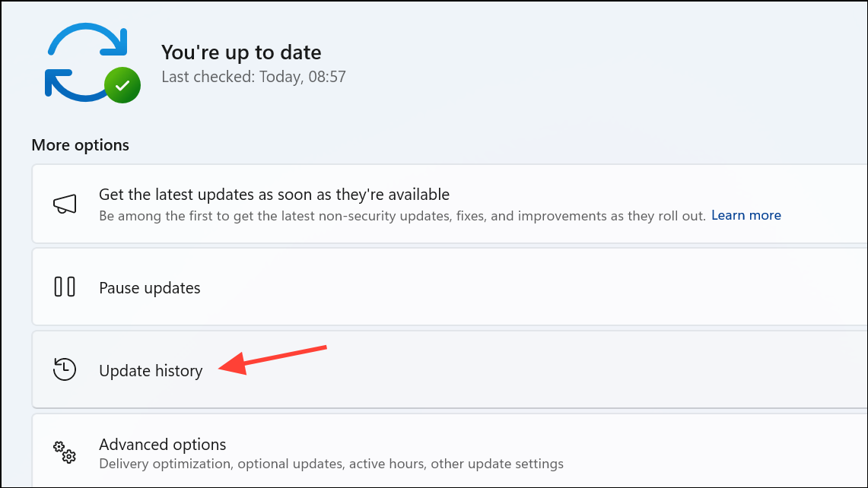Click the 'Last checked: Today, 08:57' text

tap(253, 76)
